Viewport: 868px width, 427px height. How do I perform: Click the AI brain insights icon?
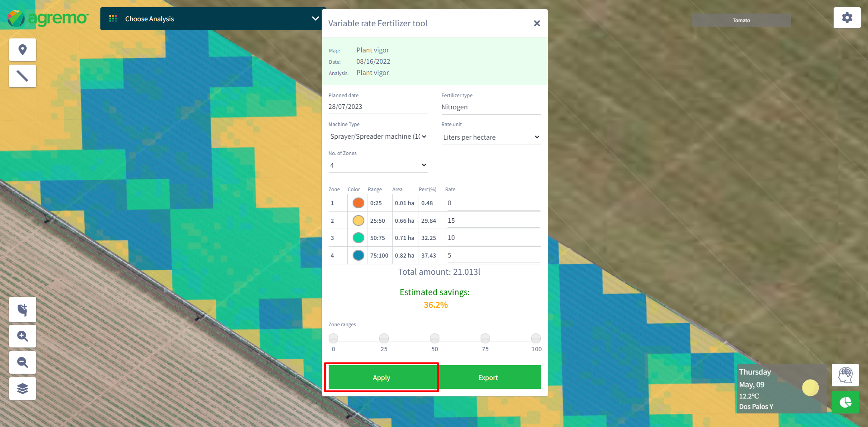pyautogui.click(x=845, y=375)
